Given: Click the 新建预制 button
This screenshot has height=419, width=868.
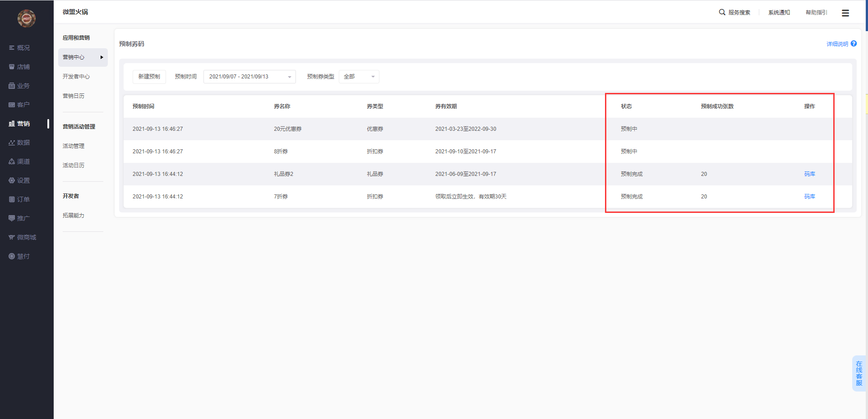Looking at the screenshot, I should (149, 77).
